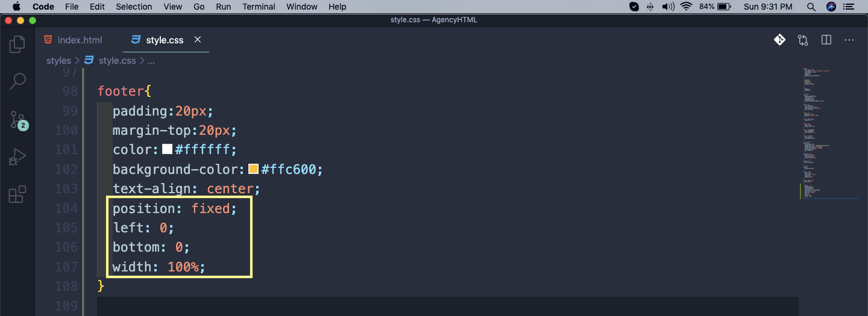Viewport: 868px width, 316px height.
Task: Open the Explorer view in activity bar
Action: [x=17, y=44]
